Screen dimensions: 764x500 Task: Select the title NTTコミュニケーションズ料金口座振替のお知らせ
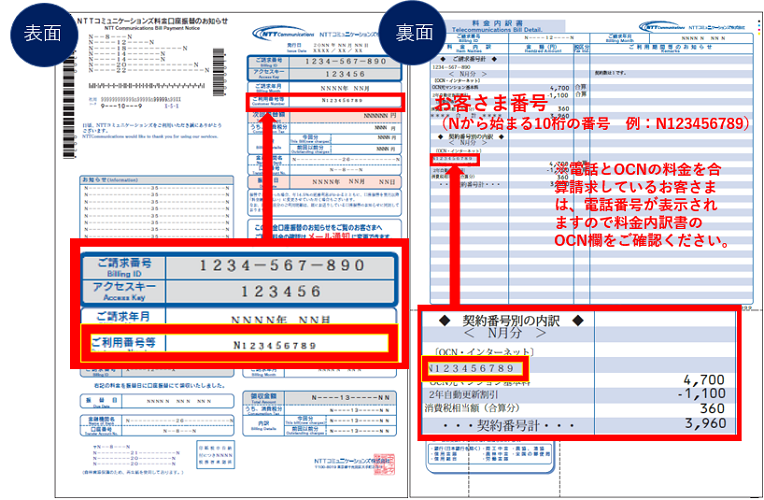153,21
